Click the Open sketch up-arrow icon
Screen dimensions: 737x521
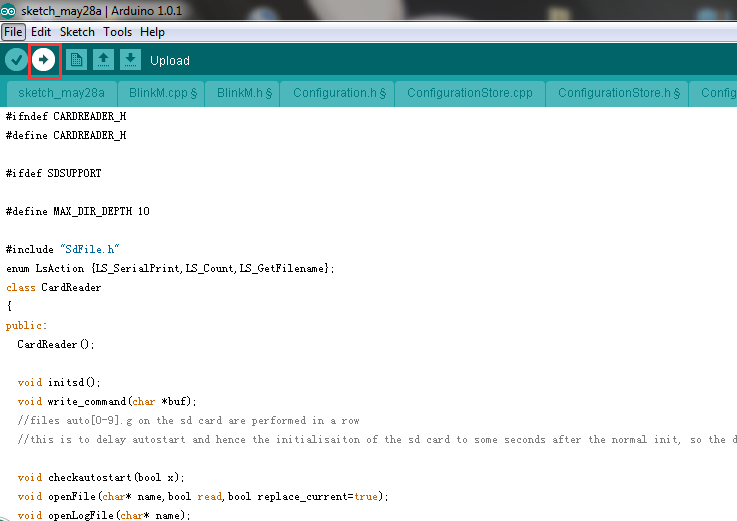coord(103,60)
